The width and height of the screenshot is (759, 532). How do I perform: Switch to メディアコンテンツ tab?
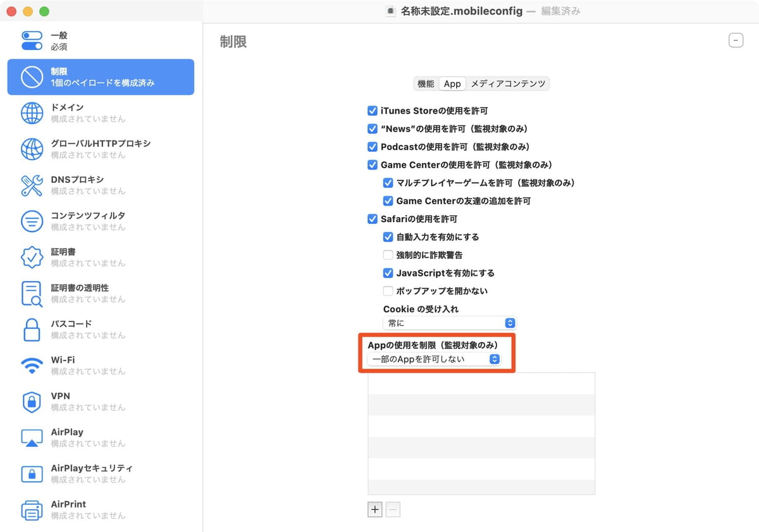(x=508, y=84)
